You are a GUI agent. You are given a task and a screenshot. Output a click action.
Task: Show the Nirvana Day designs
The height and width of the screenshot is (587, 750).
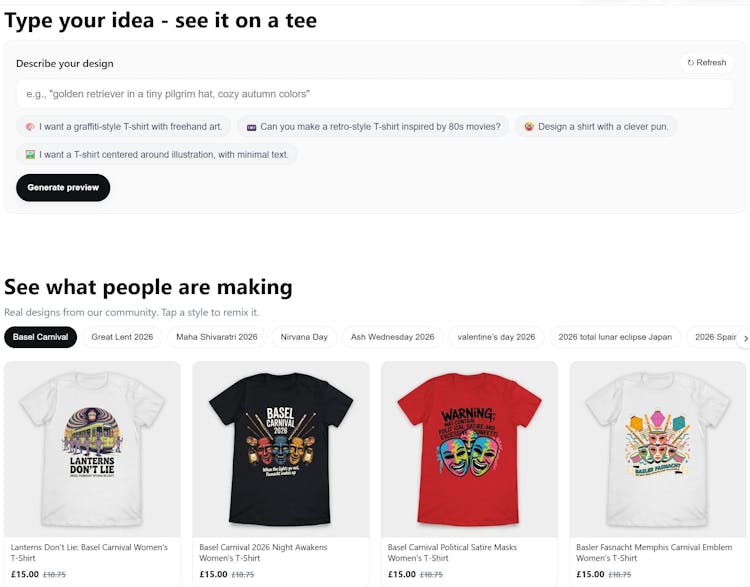pyautogui.click(x=304, y=337)
